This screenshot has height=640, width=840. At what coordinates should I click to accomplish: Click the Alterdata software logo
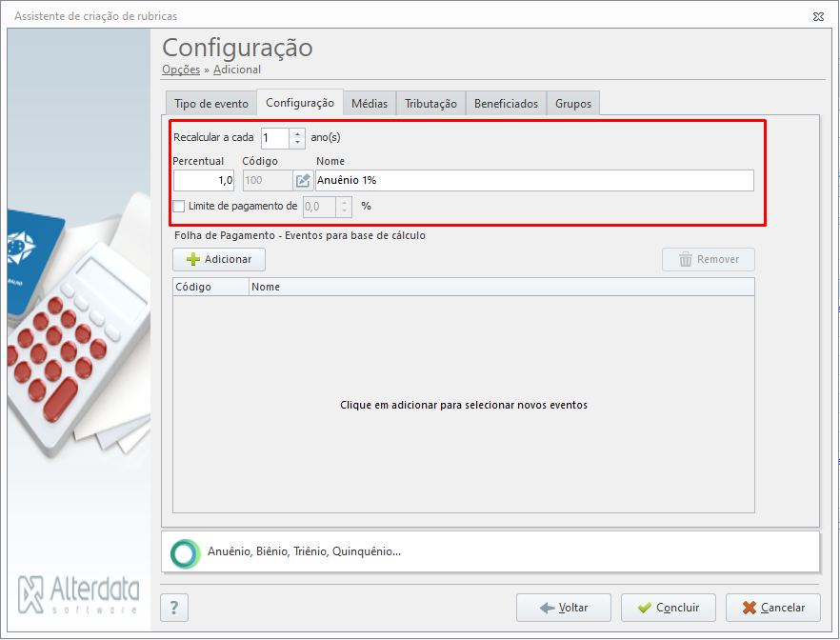(x=79, y=595)
